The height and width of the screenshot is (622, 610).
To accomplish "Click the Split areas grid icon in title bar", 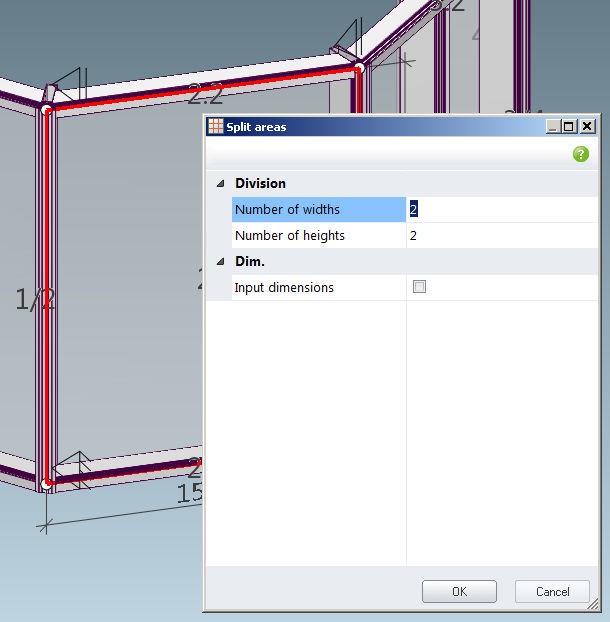I will click(x=216, y=127).
